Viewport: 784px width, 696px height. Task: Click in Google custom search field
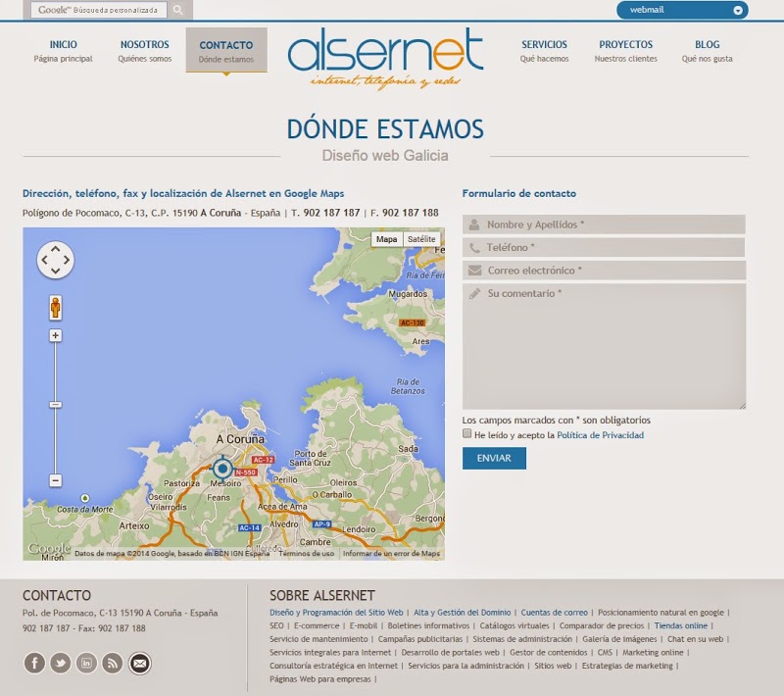coord(99,10)
